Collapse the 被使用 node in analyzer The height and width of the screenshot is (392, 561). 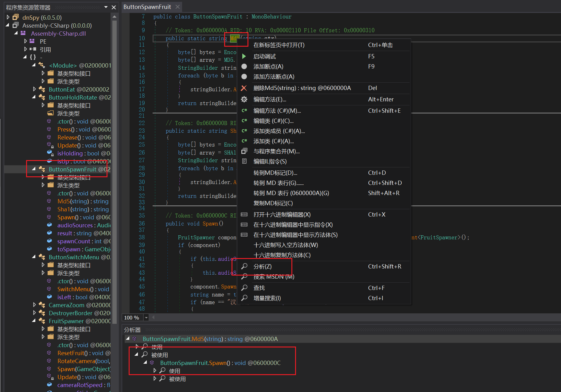point(136,355)
